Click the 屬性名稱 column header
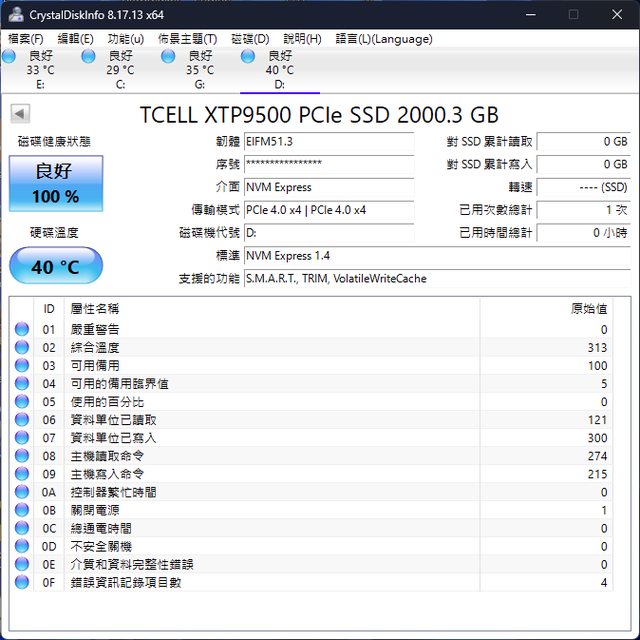The height and width of the screenshot is (640, 640). 94,309
